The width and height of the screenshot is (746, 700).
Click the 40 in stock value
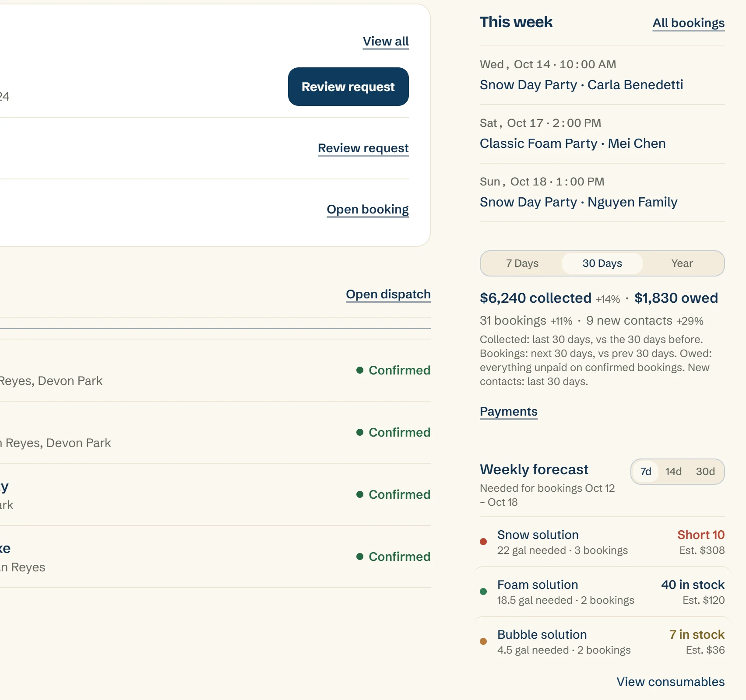click(693, 585)
